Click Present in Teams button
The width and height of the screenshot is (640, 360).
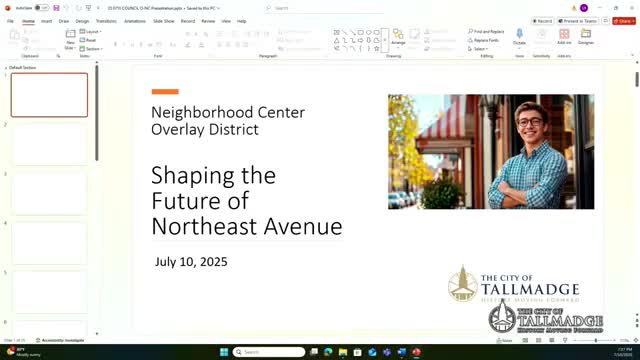tap(578, 21)
